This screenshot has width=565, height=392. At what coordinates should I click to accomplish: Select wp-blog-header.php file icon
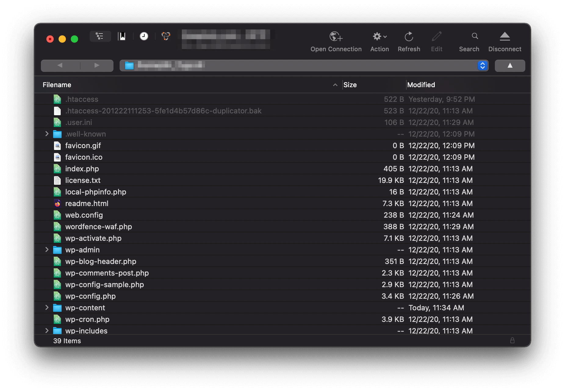[x=57, y=261]
